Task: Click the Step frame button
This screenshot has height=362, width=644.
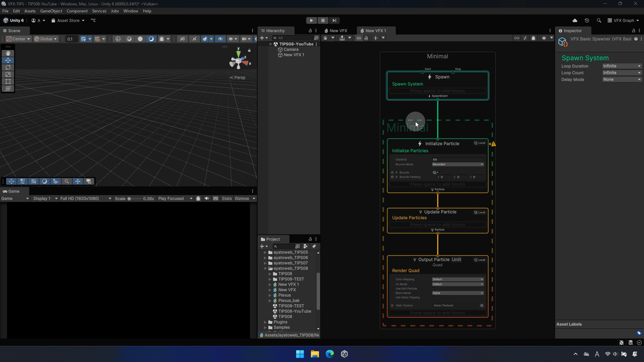Action: (334, 20)
